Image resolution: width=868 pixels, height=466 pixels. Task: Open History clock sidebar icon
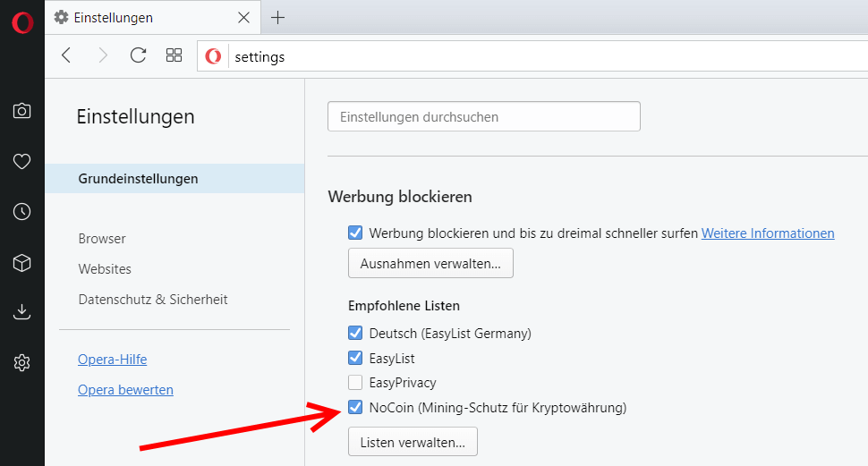coord(22,211)
